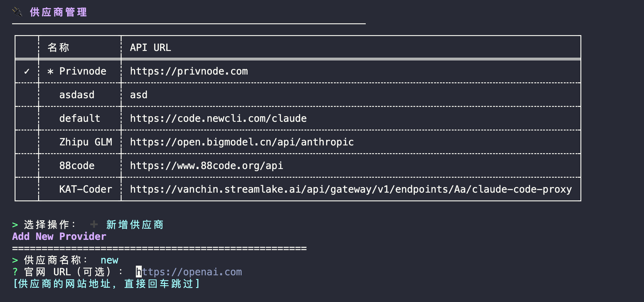Click the 官网 URL input with openai.com placeholder
Screen dimensions: 644x302
click(189, 272)
